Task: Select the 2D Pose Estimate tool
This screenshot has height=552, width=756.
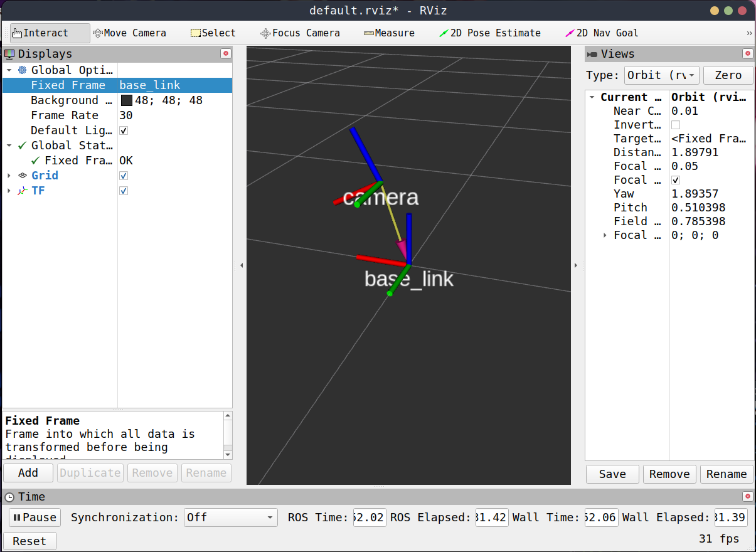Action: (490, 33)
